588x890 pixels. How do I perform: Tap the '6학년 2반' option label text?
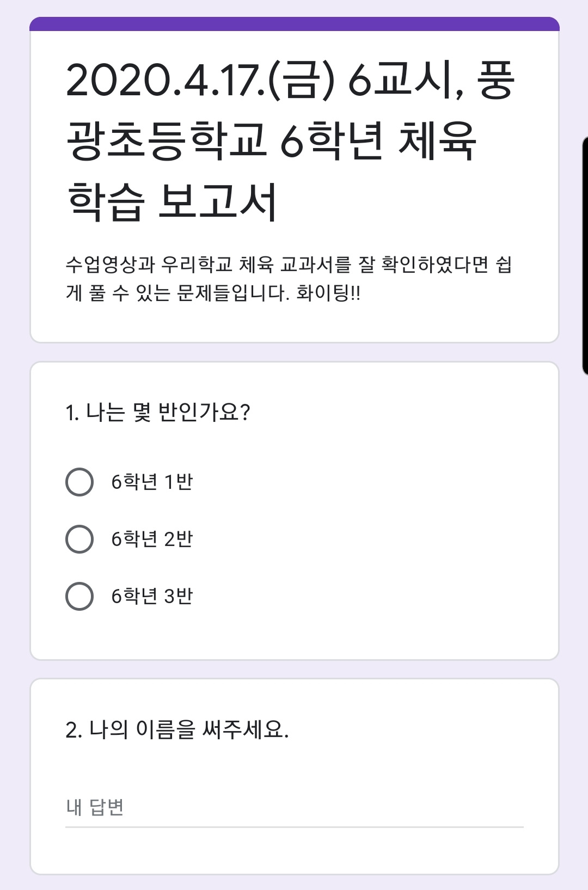pos(152,539)
